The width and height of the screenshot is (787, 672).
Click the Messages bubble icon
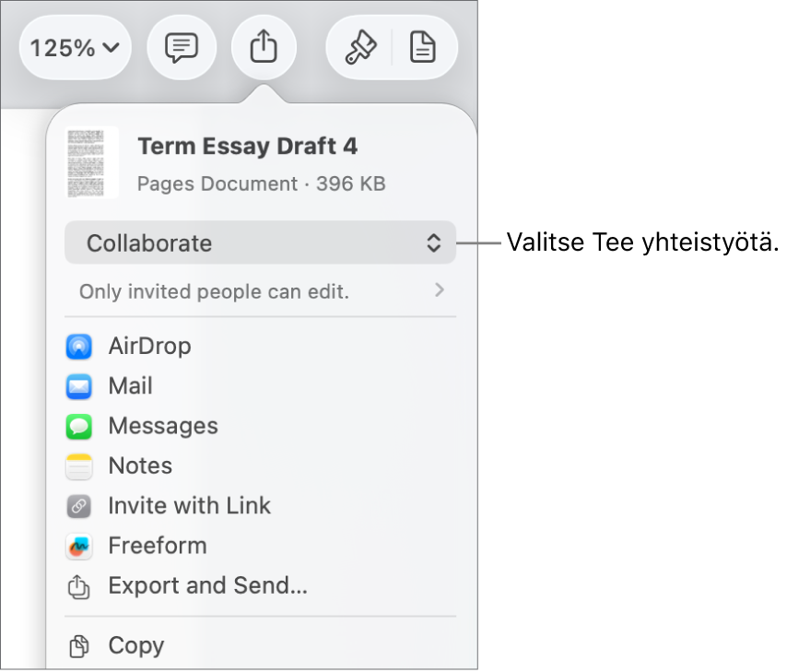[79, 427]
